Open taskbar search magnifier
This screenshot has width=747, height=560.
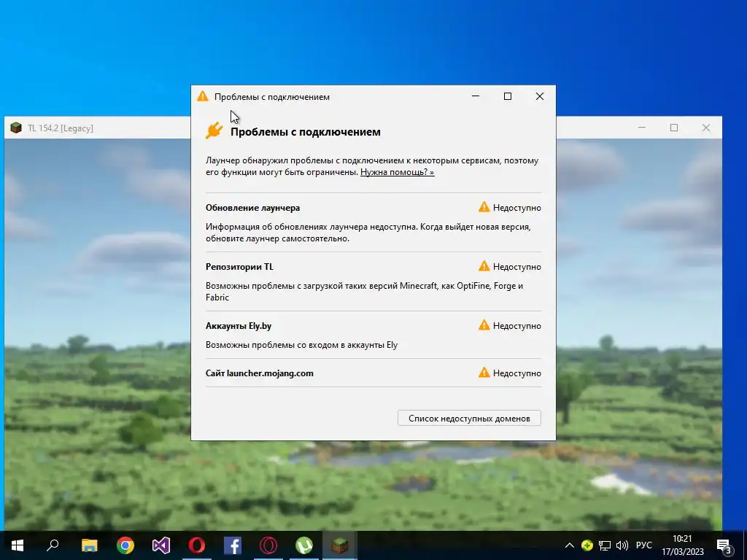pyautogui.click(x=53, y=545)
